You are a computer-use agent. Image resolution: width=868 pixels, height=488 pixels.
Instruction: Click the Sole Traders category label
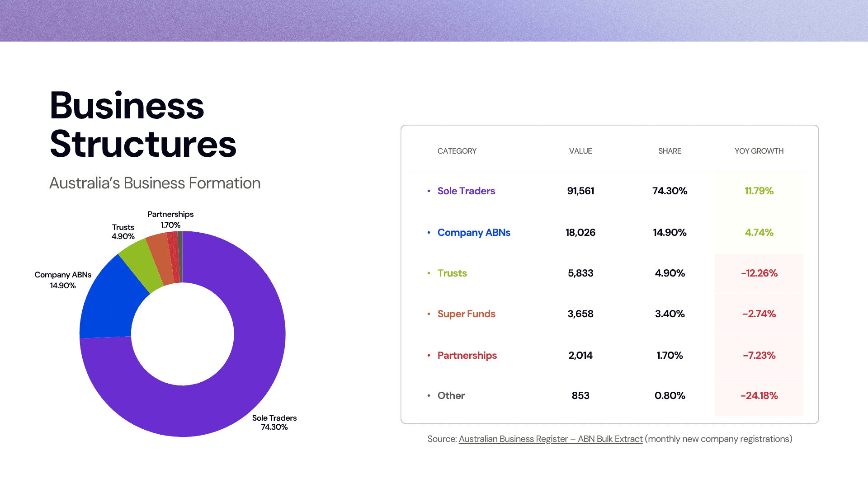click(x=466, y=191)
